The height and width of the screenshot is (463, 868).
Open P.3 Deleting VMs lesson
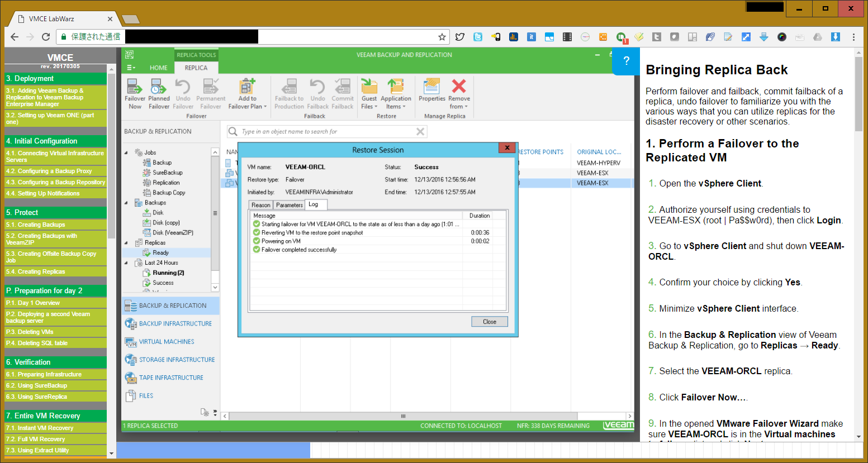[x=55, y=332]
